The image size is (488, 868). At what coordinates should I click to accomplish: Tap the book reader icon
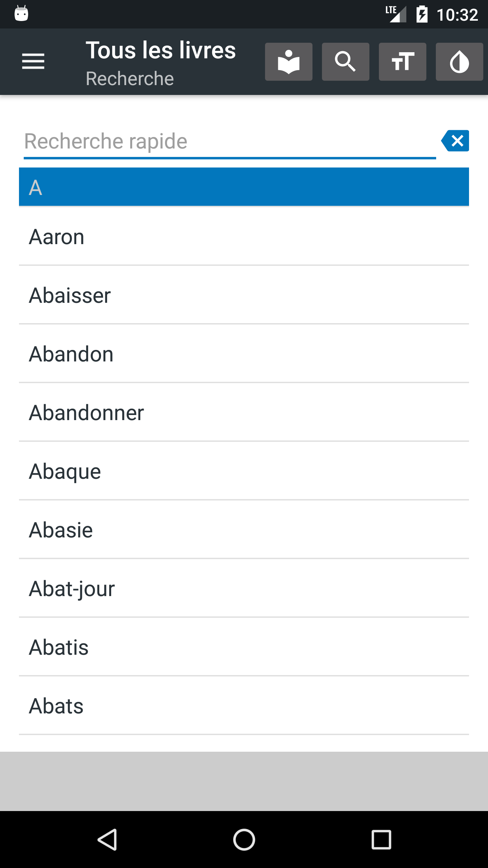[x=288, y=62]
